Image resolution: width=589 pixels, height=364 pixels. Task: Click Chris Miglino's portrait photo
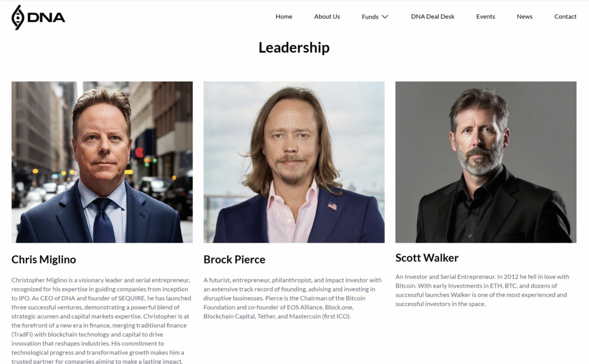102,162
